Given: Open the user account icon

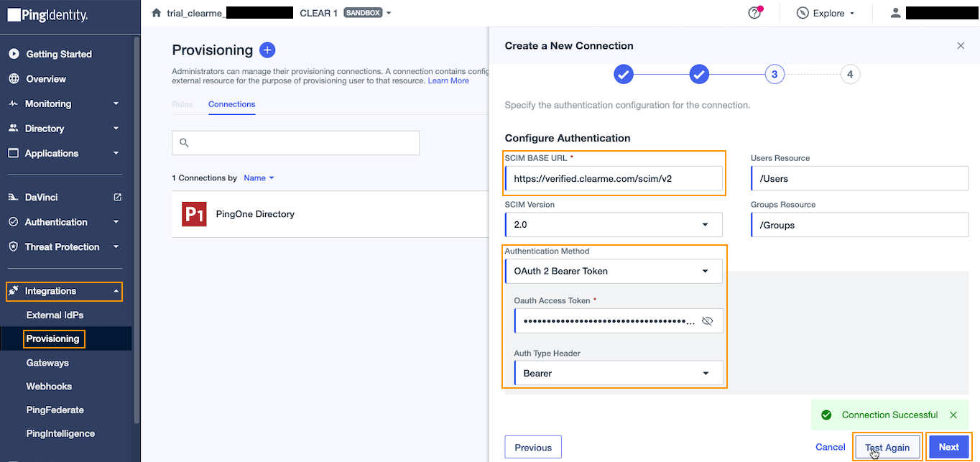Looking at the screenshot, I should [895, 13].
